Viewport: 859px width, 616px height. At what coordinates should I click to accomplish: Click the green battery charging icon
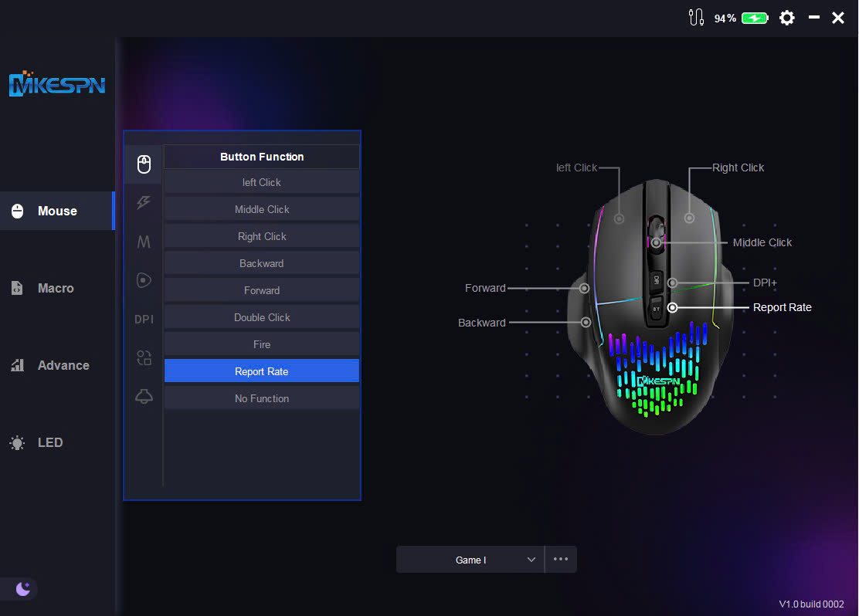755,18
